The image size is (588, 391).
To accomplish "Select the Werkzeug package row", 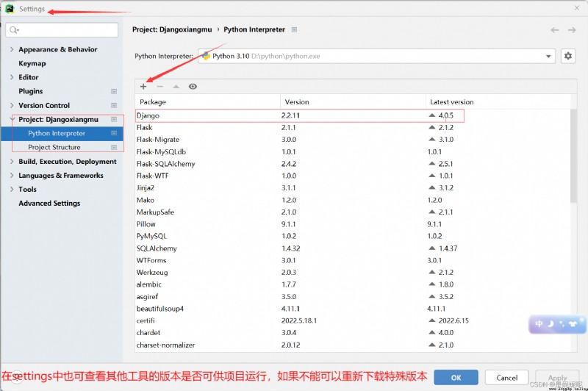I will [353, 273].
